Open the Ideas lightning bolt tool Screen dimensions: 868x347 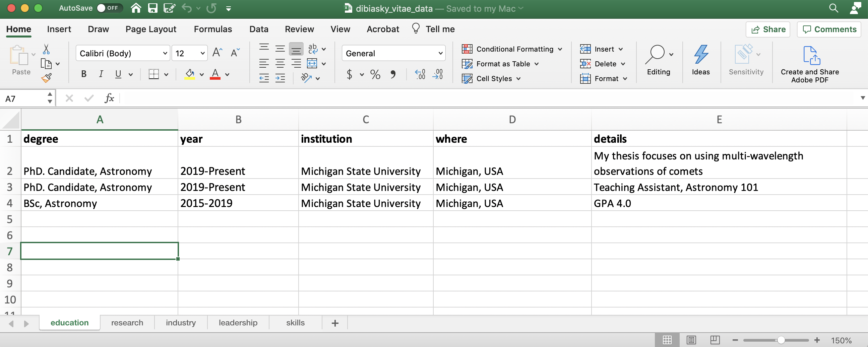(700, 60)
